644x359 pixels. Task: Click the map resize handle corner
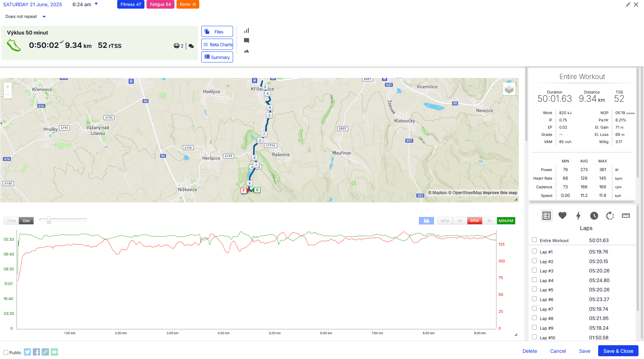[516, 199]
